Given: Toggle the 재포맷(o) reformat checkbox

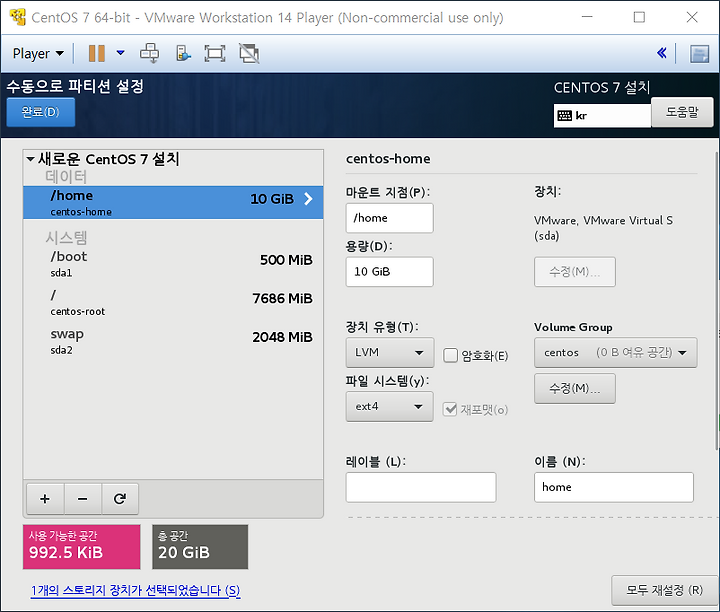Looking at the screenshot, I should pyautogui.click(x=450, y=409).
